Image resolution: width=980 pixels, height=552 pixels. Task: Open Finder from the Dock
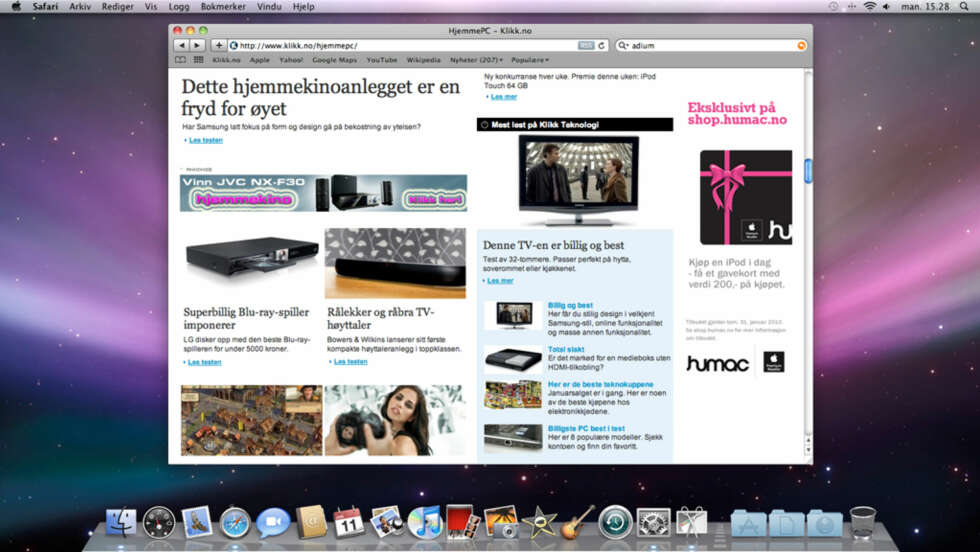click(x=121, y=523)
